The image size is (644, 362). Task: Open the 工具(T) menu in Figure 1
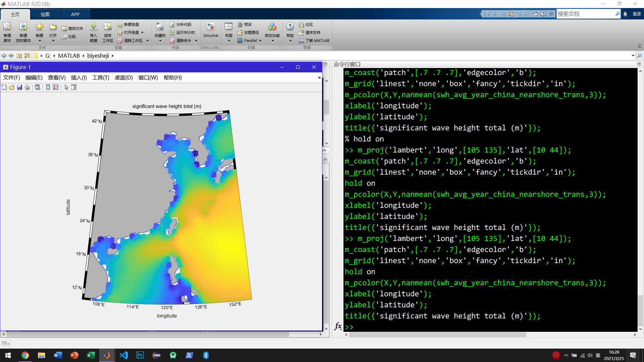click(101, 77)
